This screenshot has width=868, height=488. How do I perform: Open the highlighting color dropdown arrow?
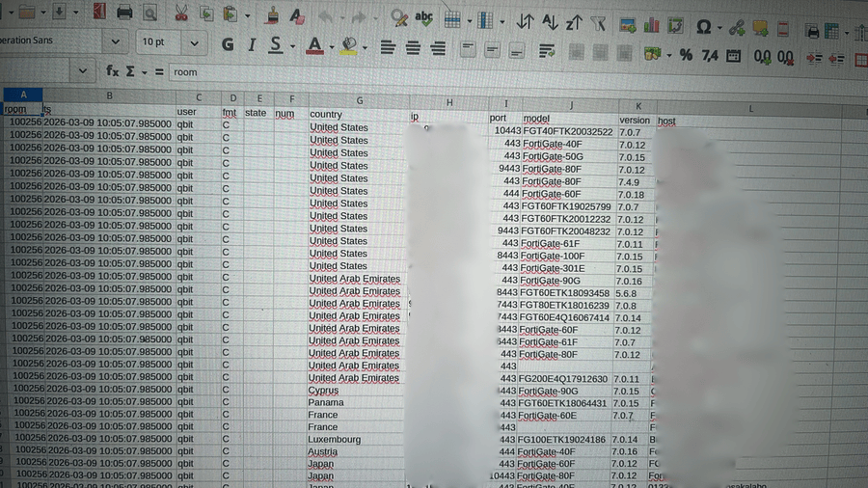pos(365,47)
